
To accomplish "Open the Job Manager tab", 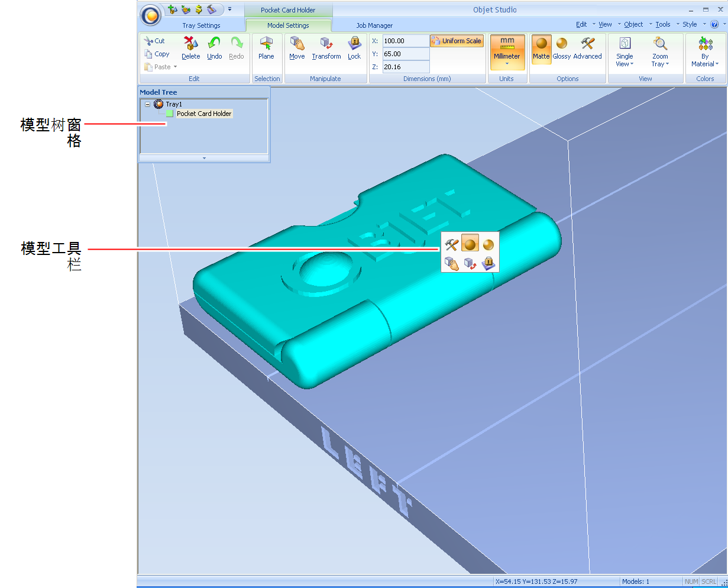I will (374, 25).
